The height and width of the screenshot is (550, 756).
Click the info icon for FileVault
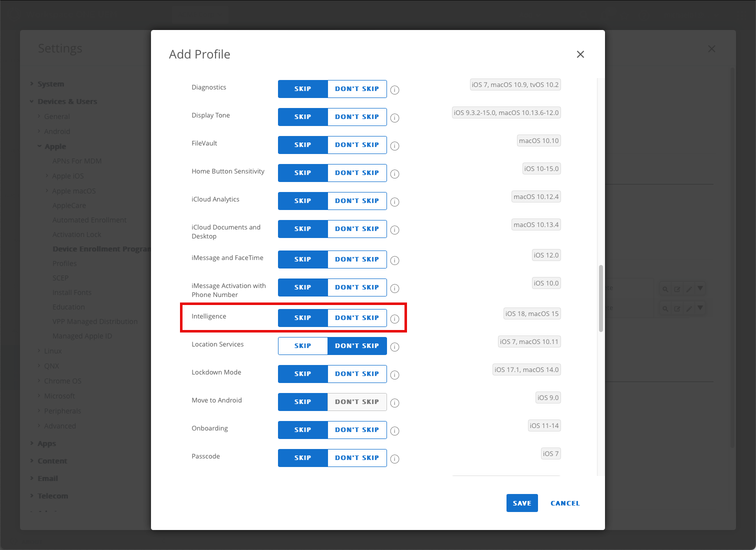point(394,146)
